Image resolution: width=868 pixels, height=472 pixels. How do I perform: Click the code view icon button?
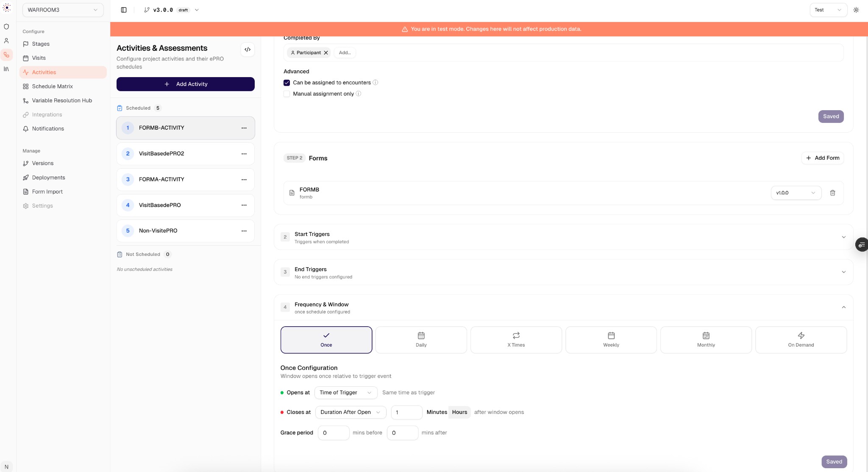click(x=248, y=50)
